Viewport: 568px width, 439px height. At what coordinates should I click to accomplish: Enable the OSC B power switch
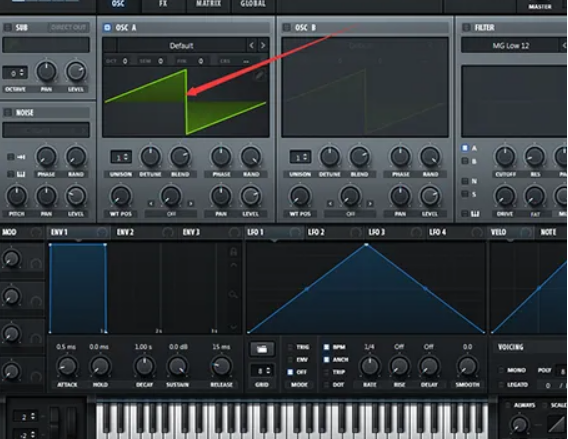[287, 28]
